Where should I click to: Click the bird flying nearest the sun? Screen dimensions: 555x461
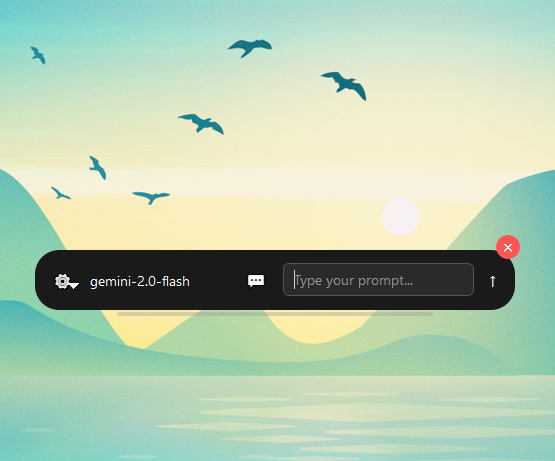coord(344,85)
